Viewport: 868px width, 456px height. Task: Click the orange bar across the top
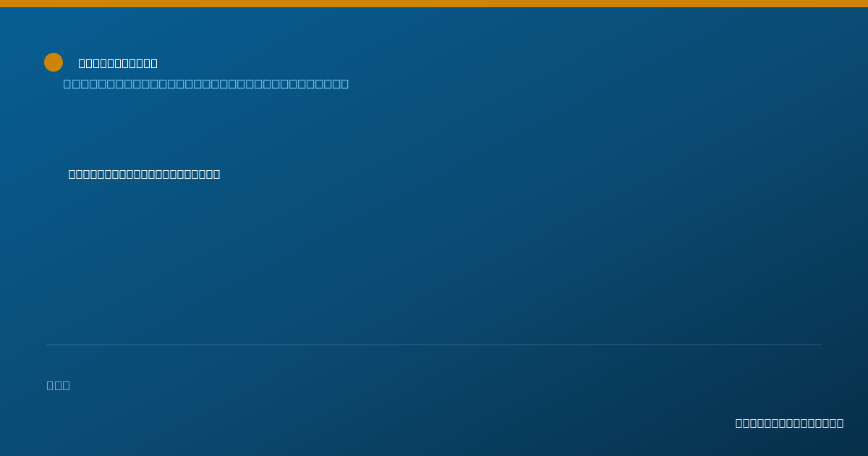pyautogui.click(x=434, y=4)
